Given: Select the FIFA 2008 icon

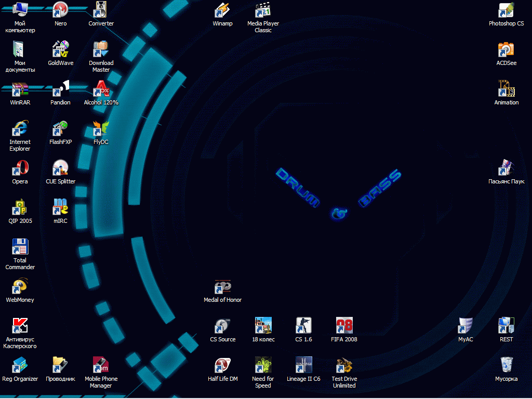Looking at the screenshot, I should click(x=344, y=325).
